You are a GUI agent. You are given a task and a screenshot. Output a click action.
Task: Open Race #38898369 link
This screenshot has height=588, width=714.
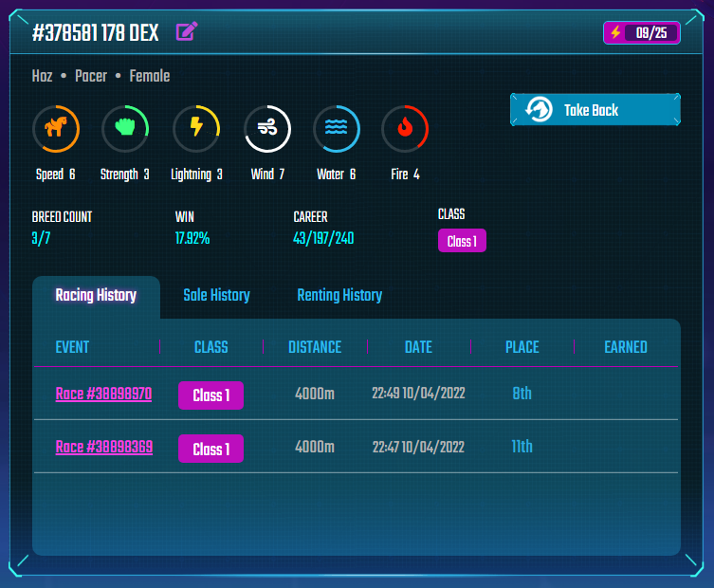[x=103, y=447]
